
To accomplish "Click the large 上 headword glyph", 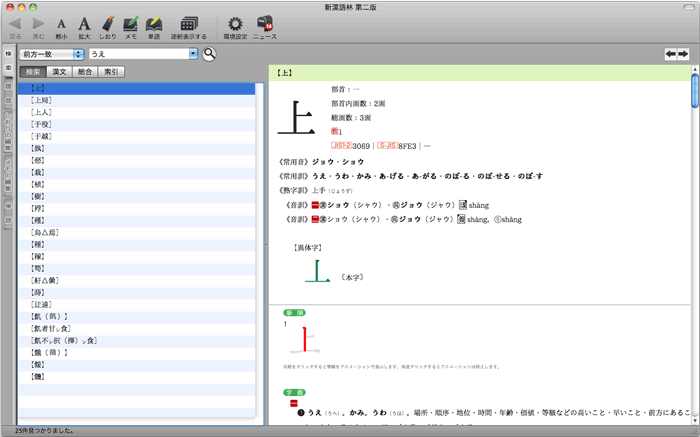I will [296, 117].
